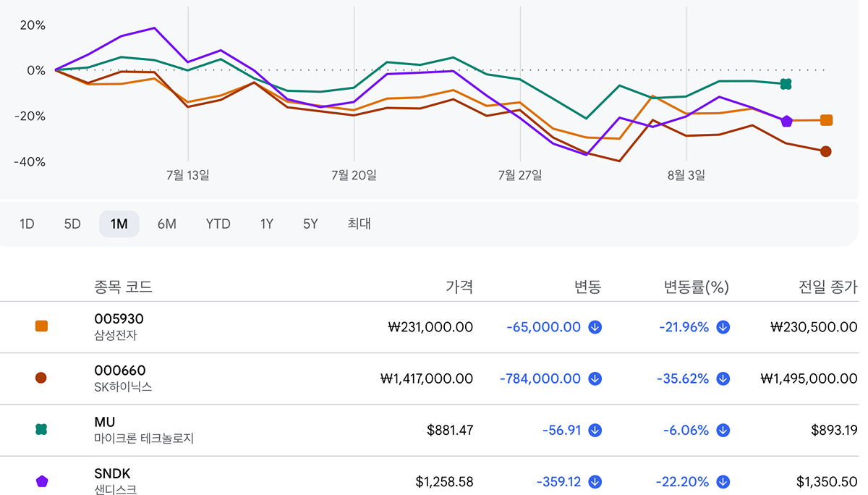Click the orange square icon for 005930
868x495 pixels.
click(41, 326)
